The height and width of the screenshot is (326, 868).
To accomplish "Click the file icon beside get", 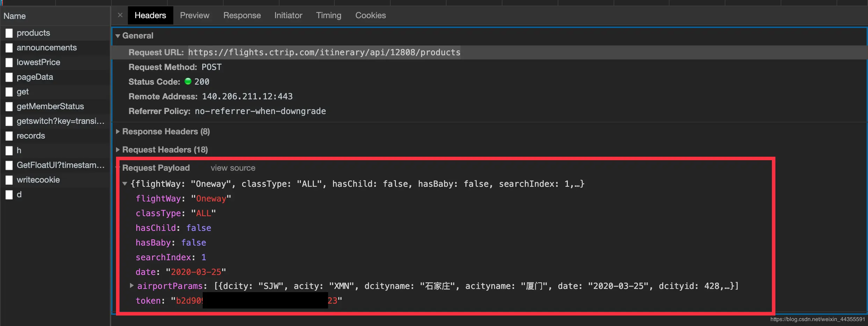I will pos(9,92).
